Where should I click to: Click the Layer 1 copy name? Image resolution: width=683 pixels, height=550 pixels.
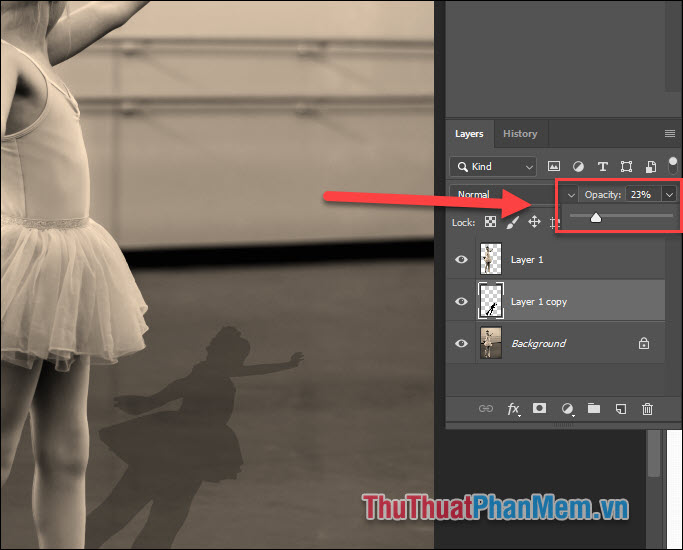[x=539, y=302]
